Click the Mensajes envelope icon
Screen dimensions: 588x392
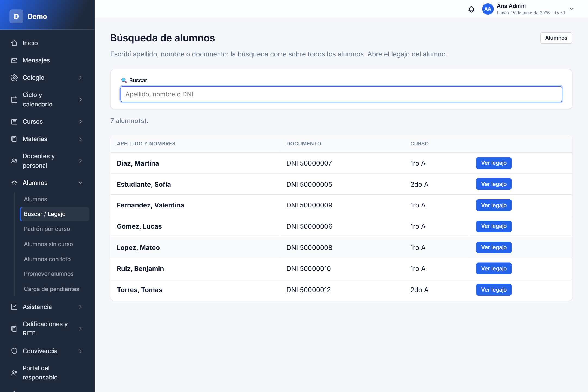point(14,60)
